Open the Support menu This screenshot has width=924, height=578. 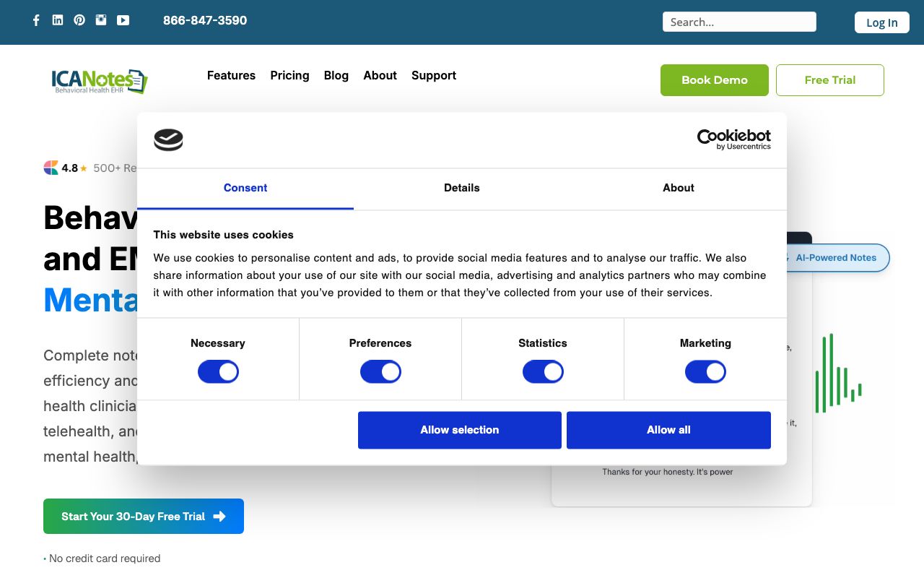434,75
